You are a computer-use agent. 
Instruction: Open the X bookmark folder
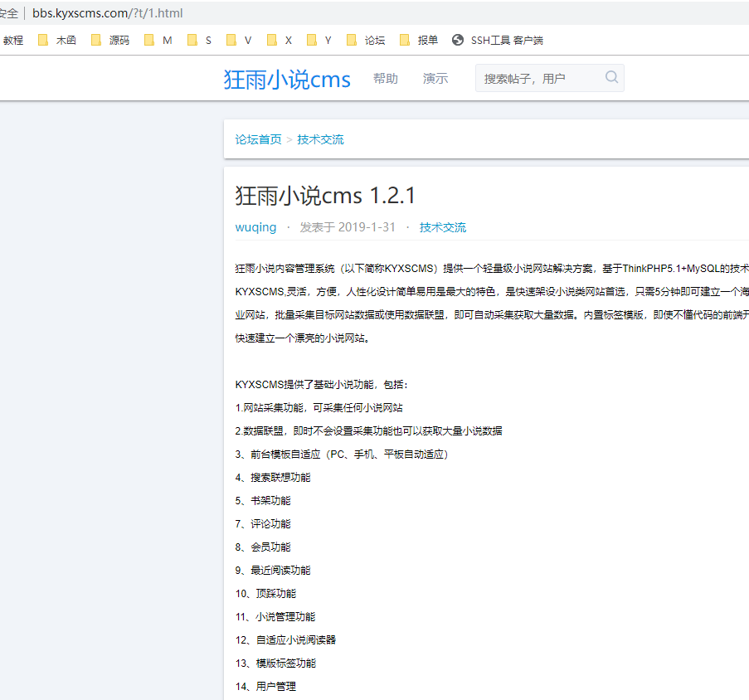[x=280, y=40]
